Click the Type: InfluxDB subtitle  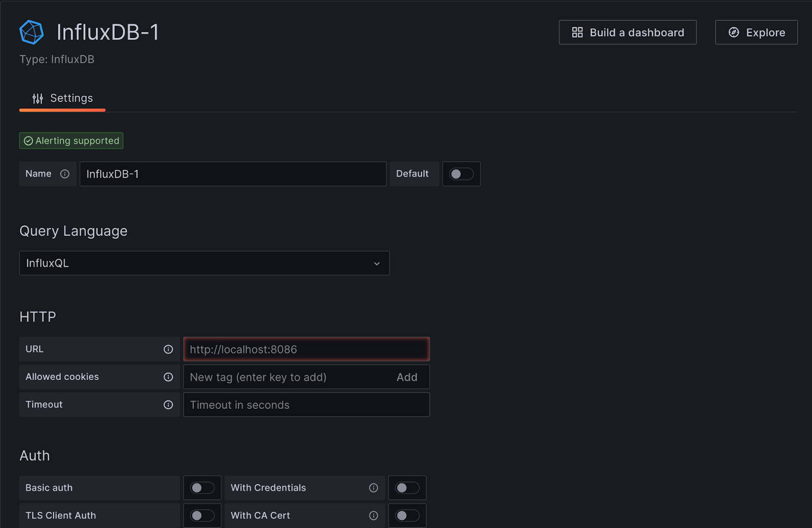(57, 59)
